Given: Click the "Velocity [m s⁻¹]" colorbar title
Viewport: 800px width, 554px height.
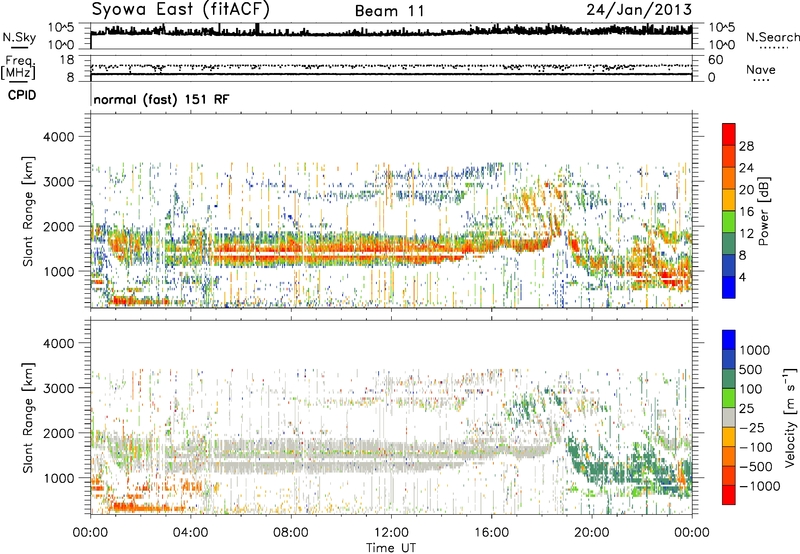Looking at the screenshot, I should (790, 417).
